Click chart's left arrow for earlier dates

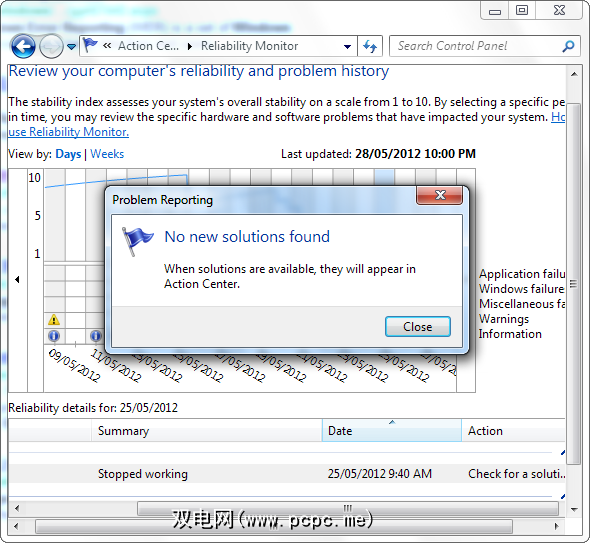tap(17, 279)
